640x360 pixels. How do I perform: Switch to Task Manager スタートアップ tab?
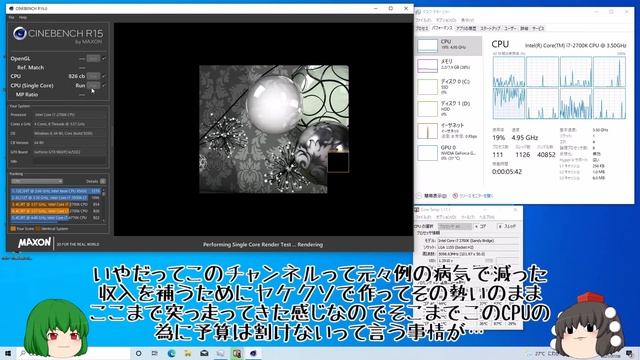coord(490,29)
